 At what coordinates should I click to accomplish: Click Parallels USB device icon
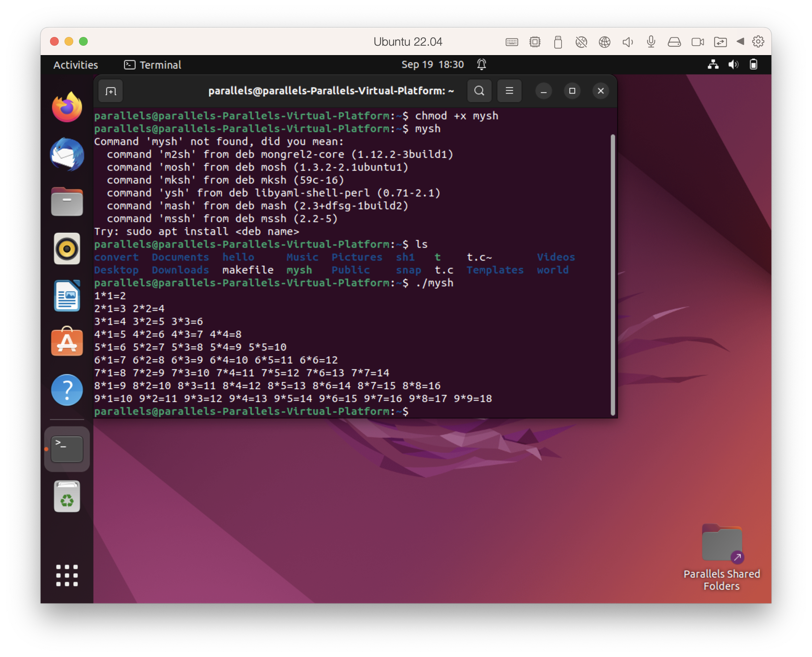(x=558, y=42)
